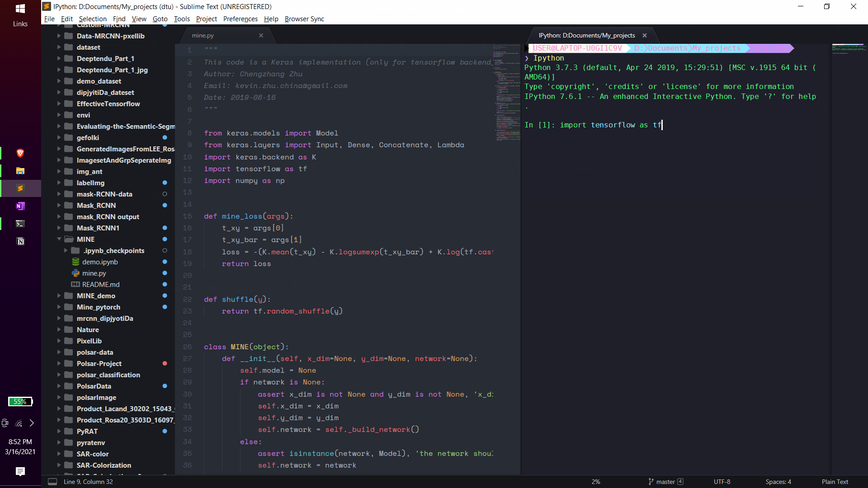Change syntax via Plain Text
The height and width of the screenshot is (488, 868).
pos(835,482)
